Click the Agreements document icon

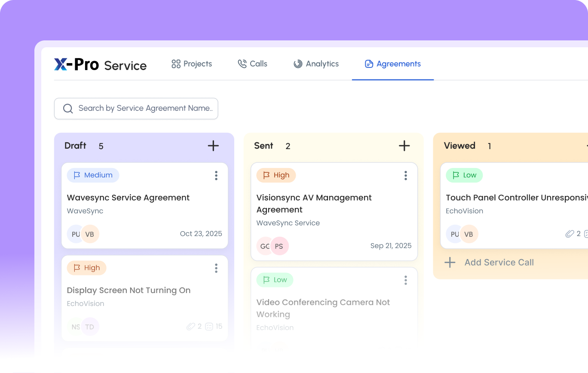pyautogui.click(x=369, y=64)
